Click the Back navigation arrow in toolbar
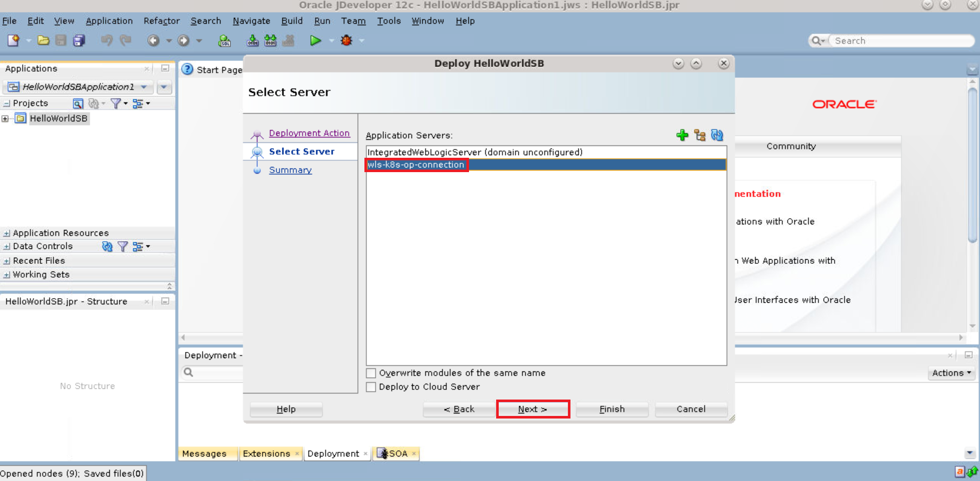 tap(153, 40)
